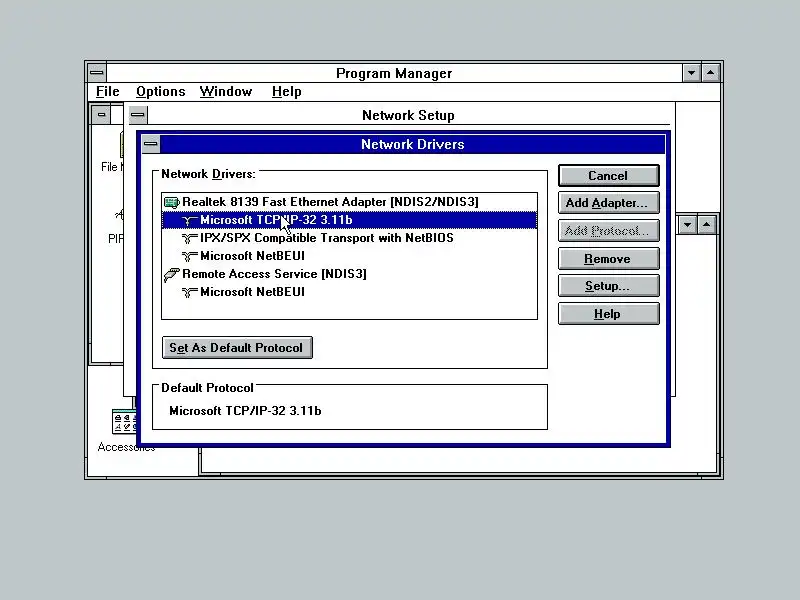The height and width of the screenshot is (600, 800).
Task: Click the Setup... button
Action: (608, 286)
